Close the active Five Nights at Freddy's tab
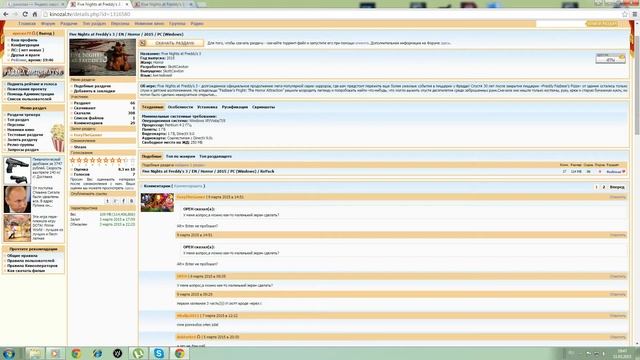640x360 pixels. click(127, 4)
